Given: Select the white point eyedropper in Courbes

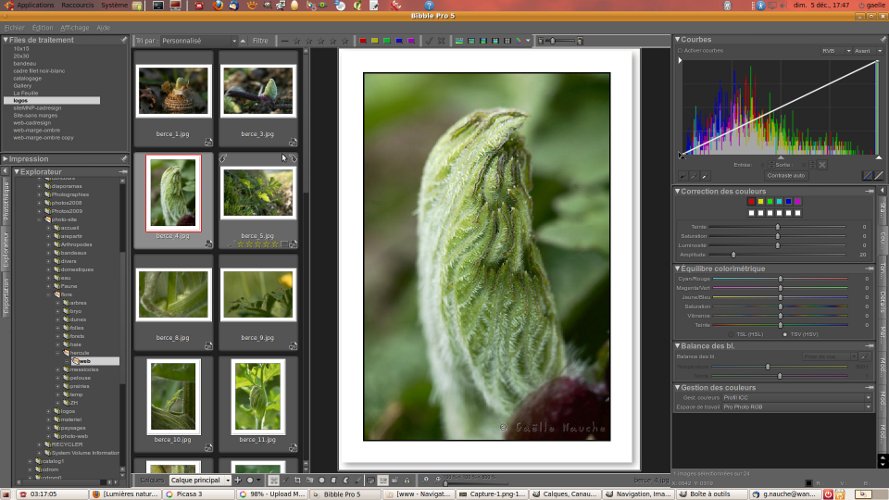Looking at the screenshot, I should [705, 176].
